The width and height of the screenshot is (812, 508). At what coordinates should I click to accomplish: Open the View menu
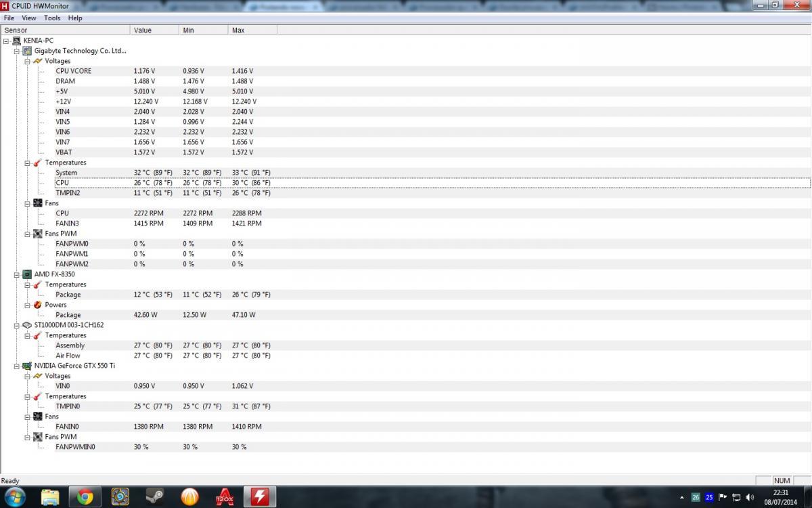point(29,18)
